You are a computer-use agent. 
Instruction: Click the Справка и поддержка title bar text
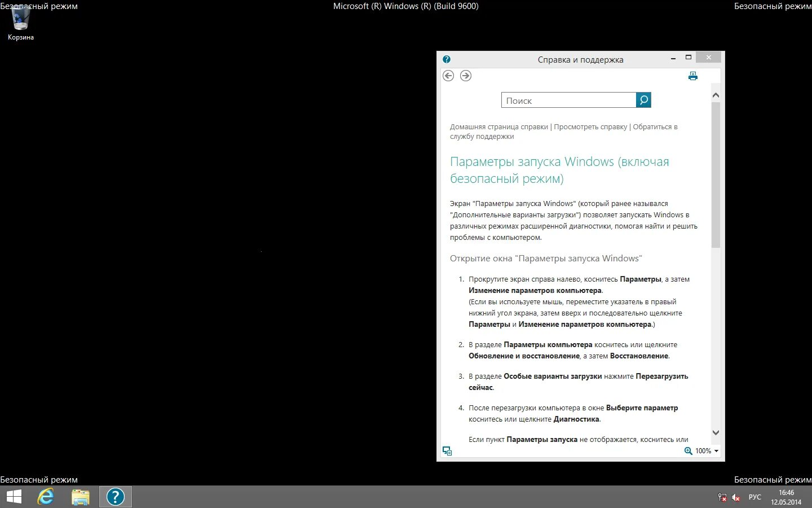pos(580,60)
